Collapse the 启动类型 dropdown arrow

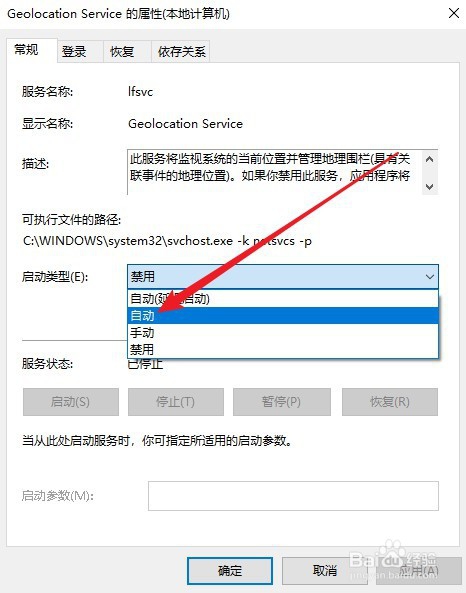(429, 276)
